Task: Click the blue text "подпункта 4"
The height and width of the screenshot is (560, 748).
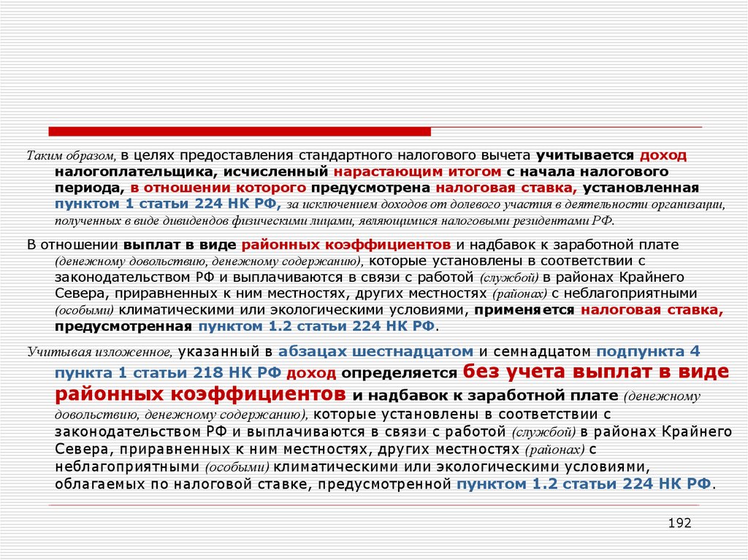Action: (649, 352)
